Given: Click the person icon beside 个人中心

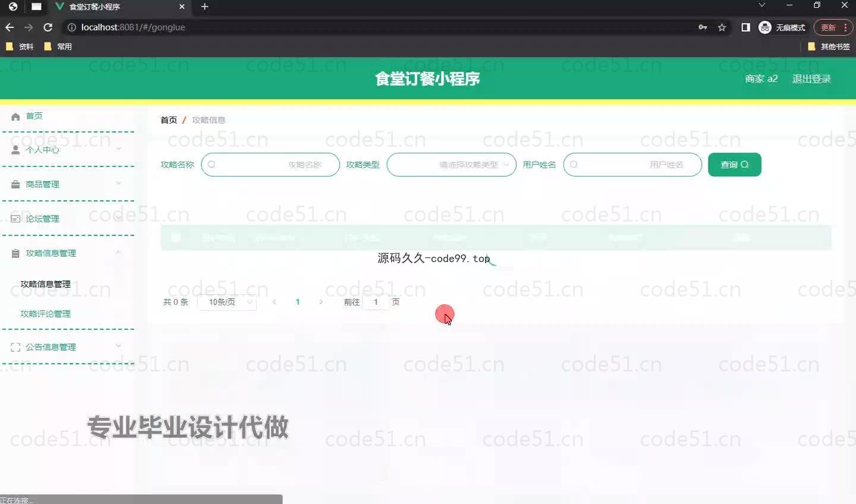Looking at the screenshot, I should click(15, 150).
